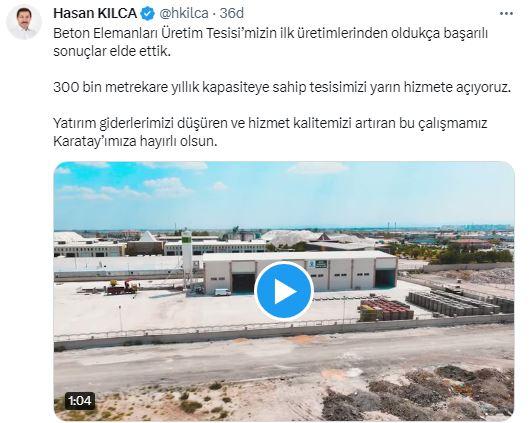The width and height of the screenshot is (530, 423).
Task: Open the three-dot more options menu
Action: point(506,14)
